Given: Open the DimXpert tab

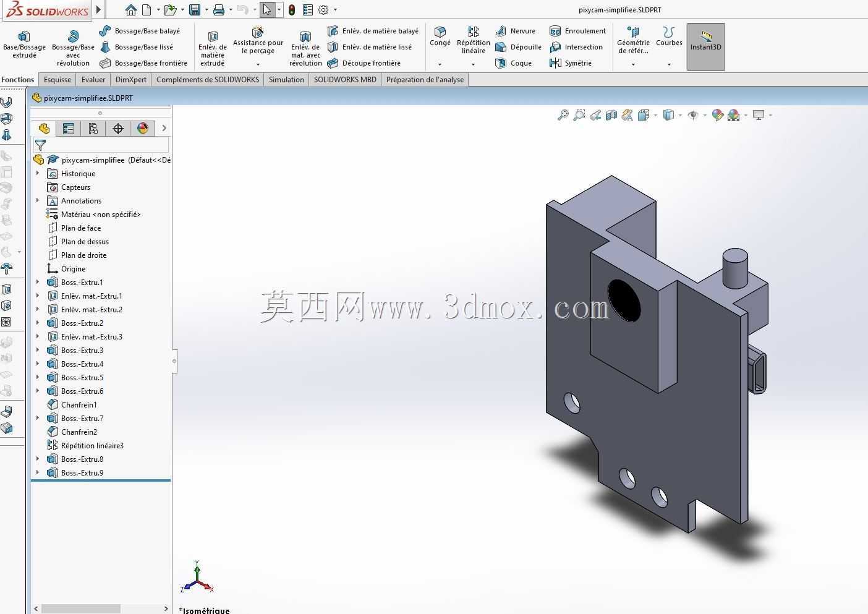Looking at the screenshot, I should 131,80.
